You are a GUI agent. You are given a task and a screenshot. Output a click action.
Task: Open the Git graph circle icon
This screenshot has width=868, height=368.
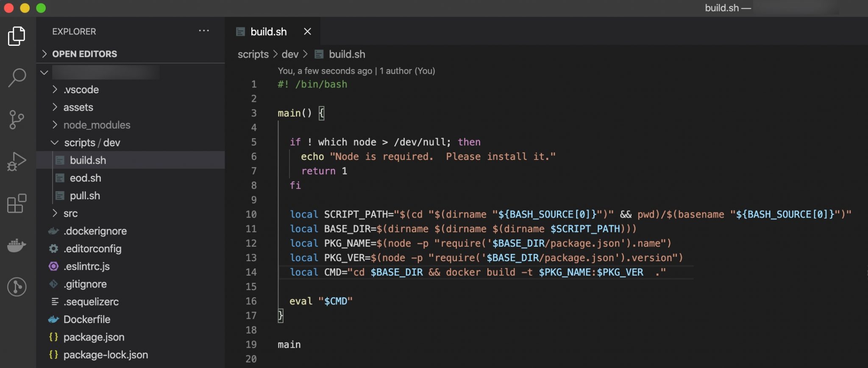pyautogui.click(x=17, y=287)
